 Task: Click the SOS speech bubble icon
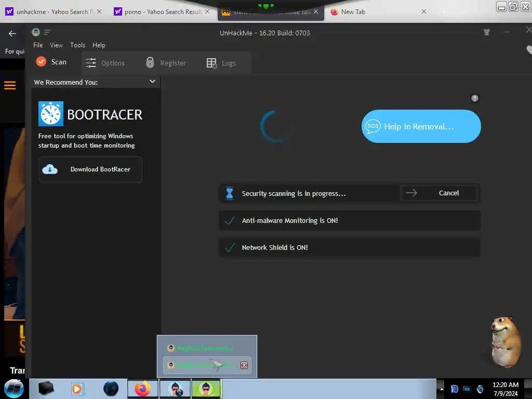(373, 126)
